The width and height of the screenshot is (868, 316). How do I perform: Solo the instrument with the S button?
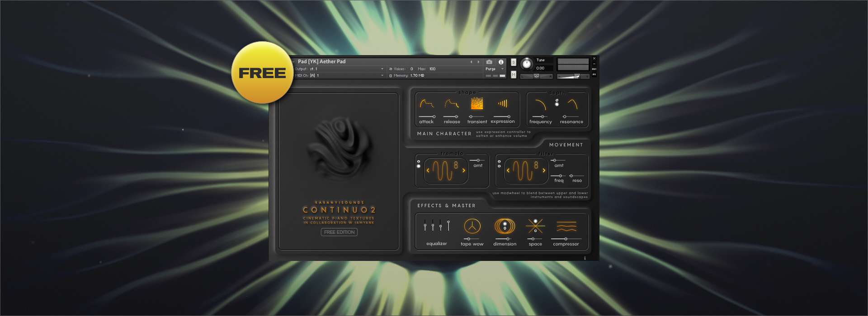[514, 62]
